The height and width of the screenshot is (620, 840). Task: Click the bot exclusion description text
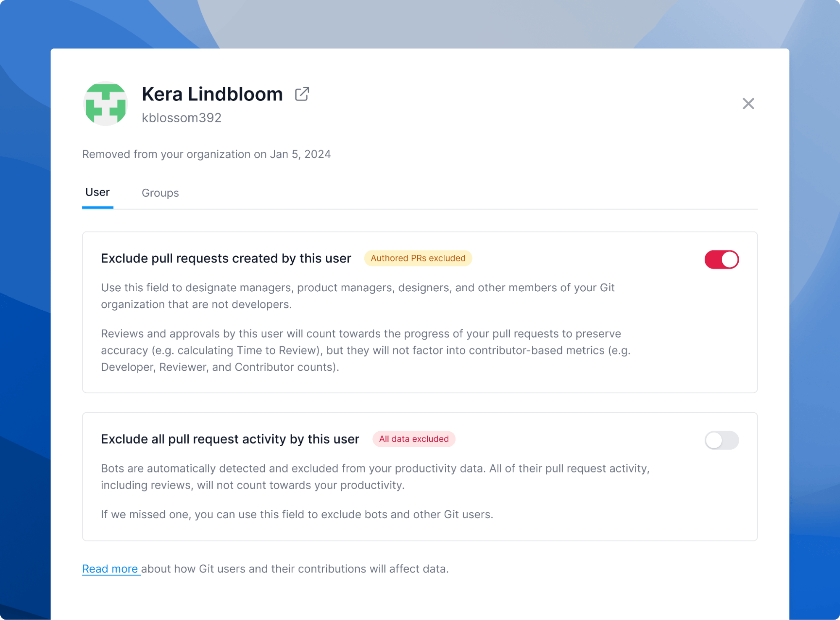coord(375,476)
